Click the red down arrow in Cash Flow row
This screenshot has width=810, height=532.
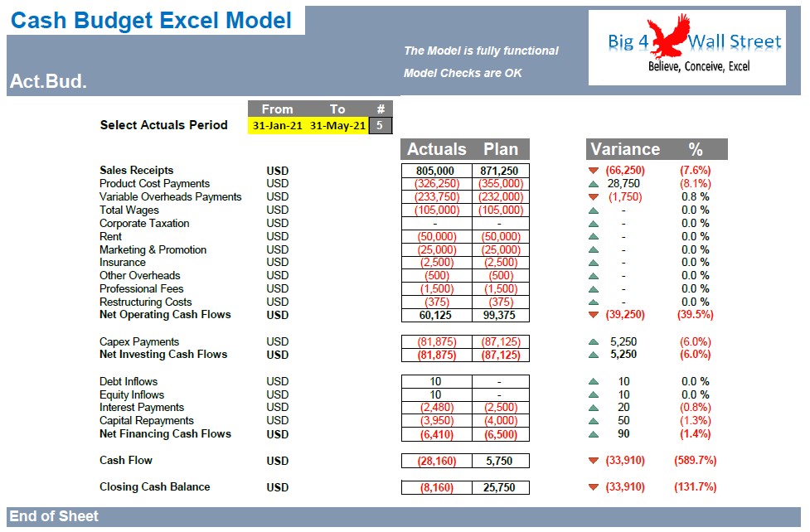[594, 461]
